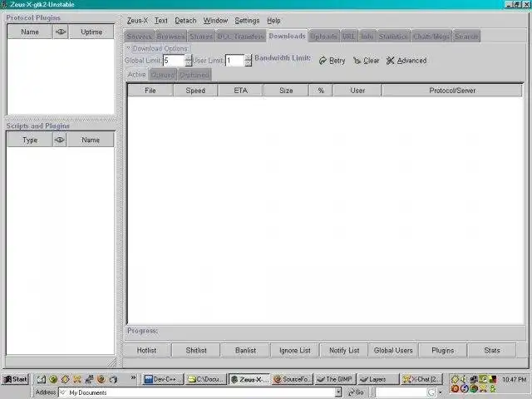Click Scripts and Plugins Type column header
This screenshot has height=399, width=532.
pos(30,140)
